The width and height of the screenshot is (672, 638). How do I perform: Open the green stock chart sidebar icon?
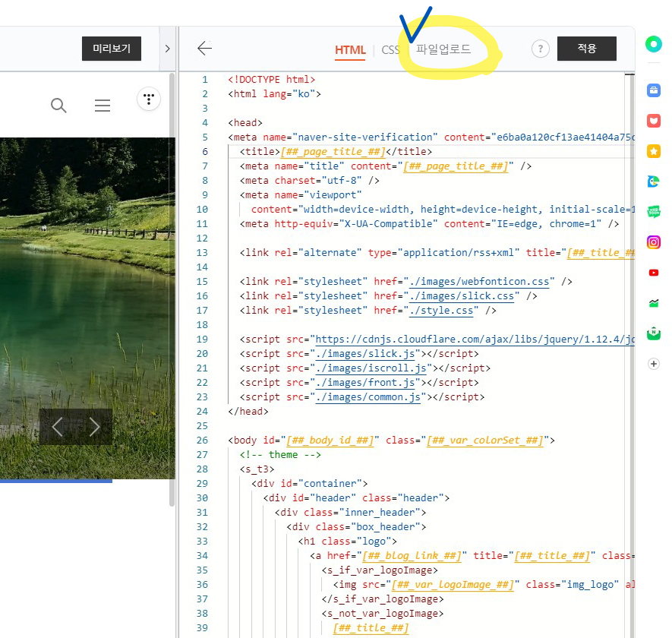click(x=653, y=303)
